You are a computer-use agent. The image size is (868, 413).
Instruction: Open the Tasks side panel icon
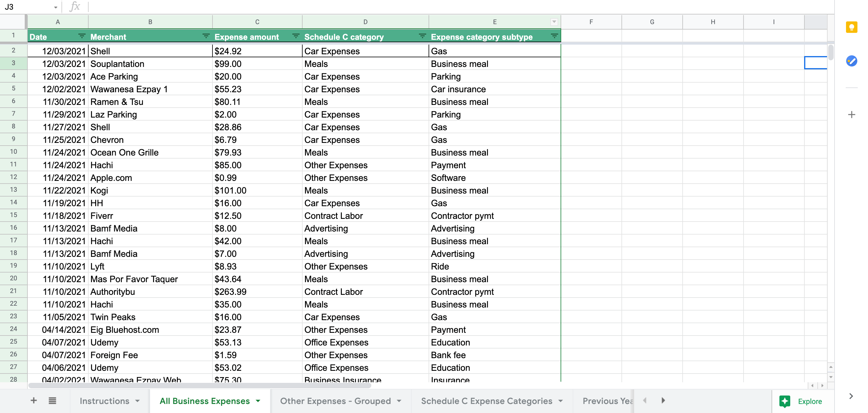[851, 61]
